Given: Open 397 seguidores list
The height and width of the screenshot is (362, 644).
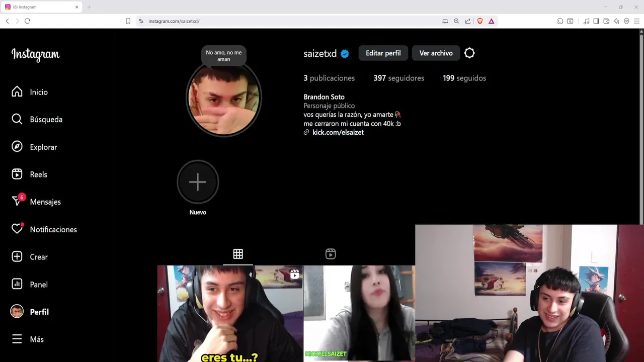Looking at the screenshot, I should coord(398,78).
